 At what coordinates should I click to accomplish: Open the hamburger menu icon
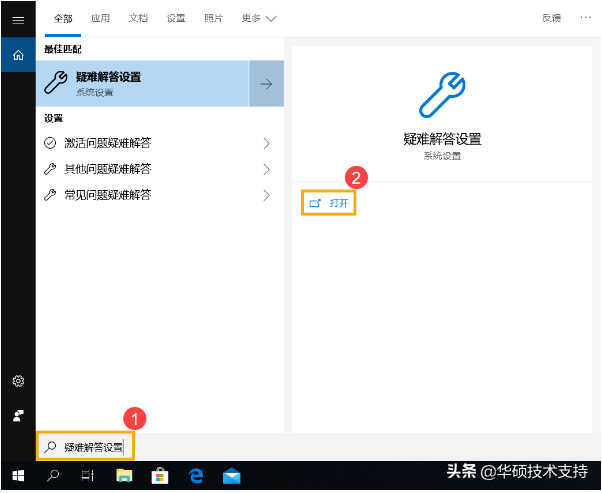pos(18,20)
